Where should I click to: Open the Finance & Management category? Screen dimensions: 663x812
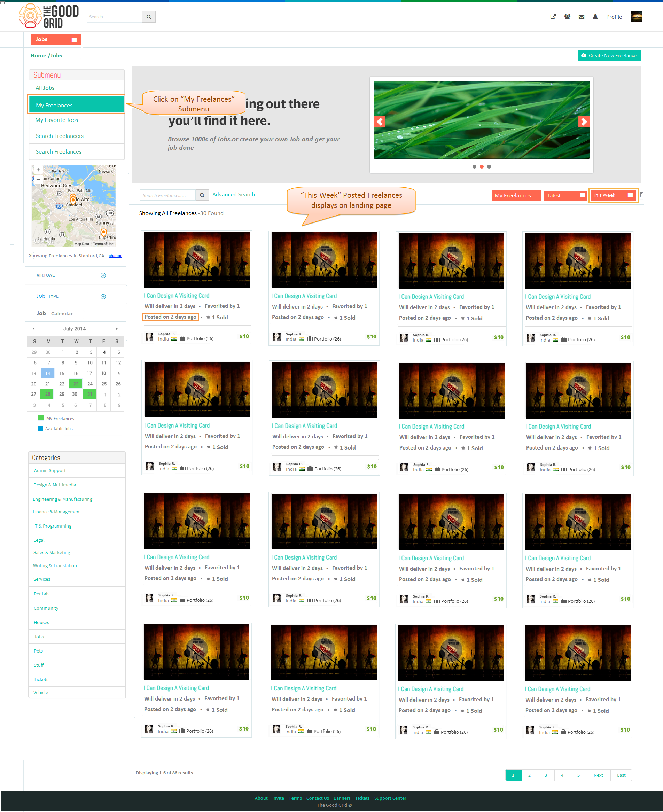tap(57, 512)
